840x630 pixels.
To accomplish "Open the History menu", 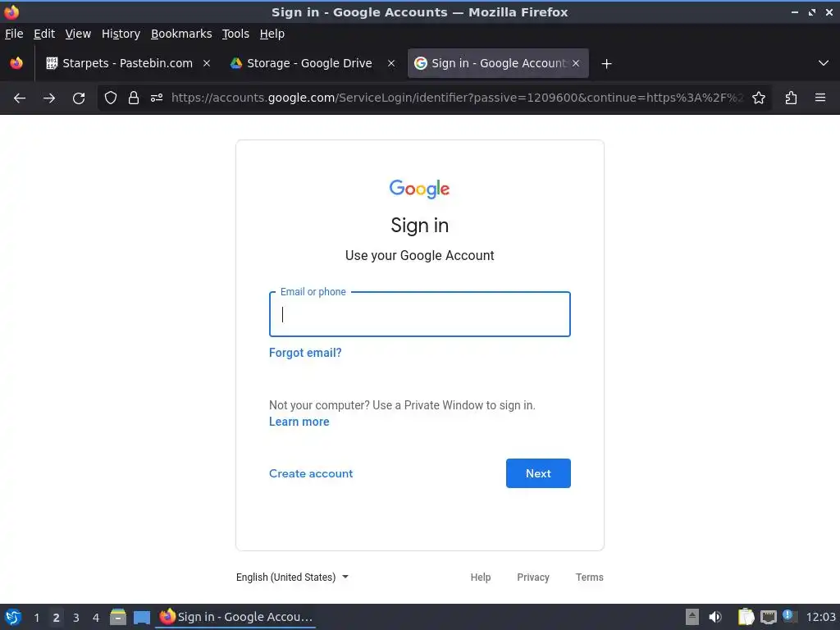I will [121, 34].
